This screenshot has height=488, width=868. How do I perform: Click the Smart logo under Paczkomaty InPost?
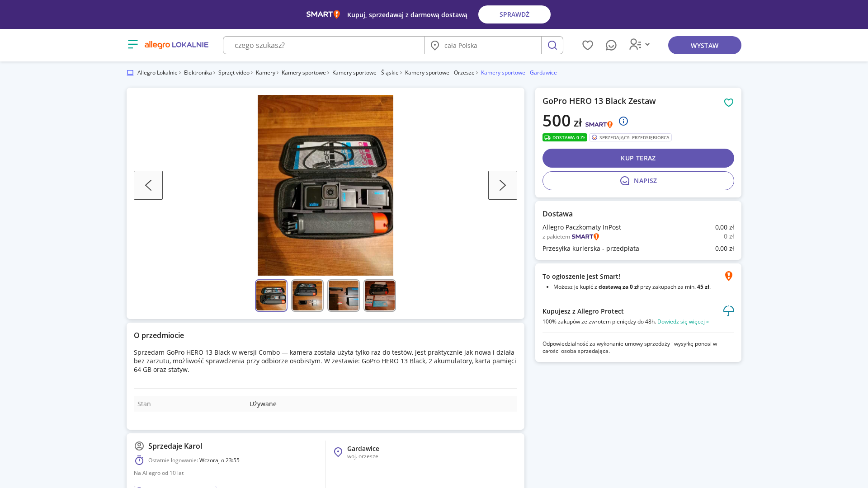[x=585, y=237]
